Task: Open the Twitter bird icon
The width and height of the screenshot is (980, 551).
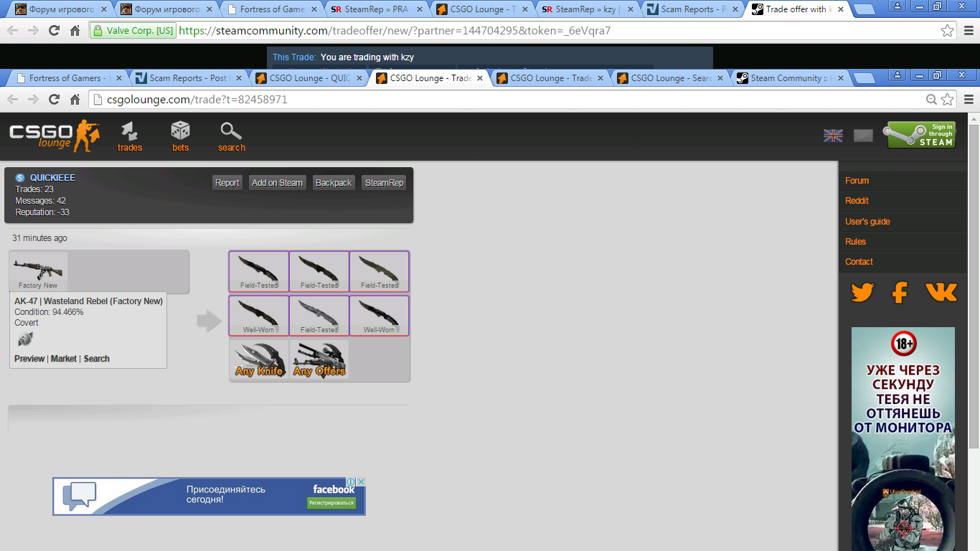Action: click(x=862, y=293)
